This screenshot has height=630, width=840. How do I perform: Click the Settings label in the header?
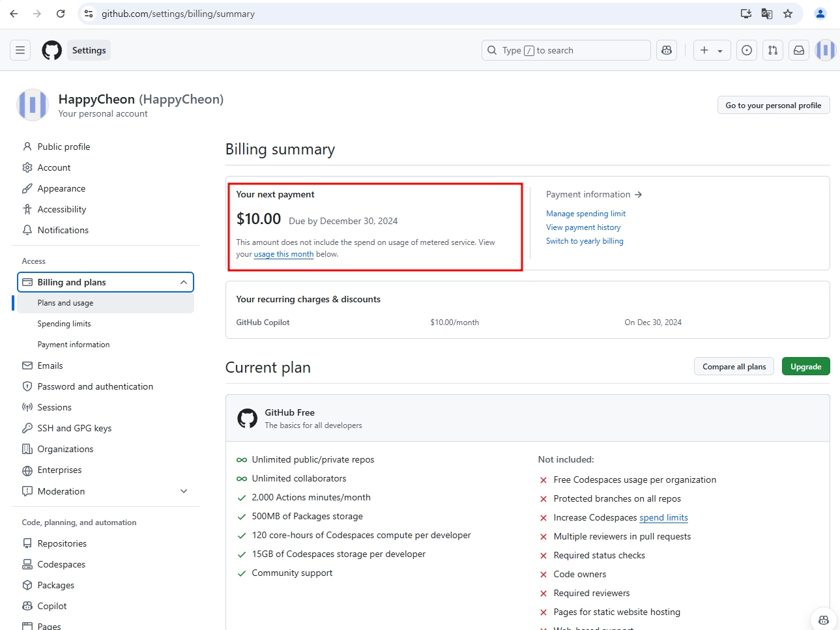coord(89,50)
